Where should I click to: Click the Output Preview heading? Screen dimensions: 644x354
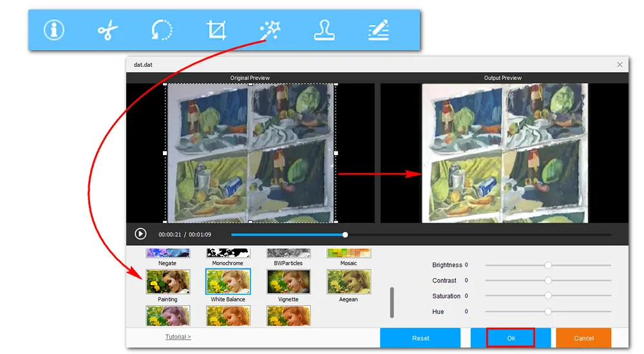[503, 78]
